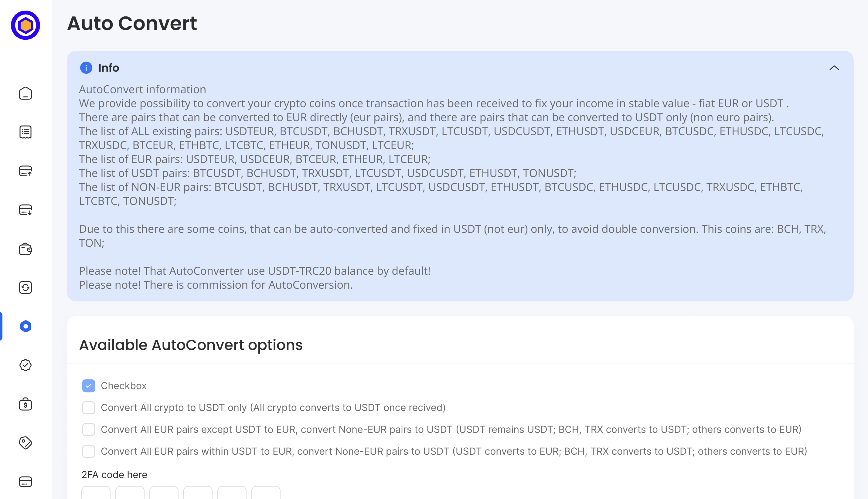The height and width of the screenshot is (499, 868).
Task: Check 'Convert All EUR pairs except USDT' option
Action: pos(88,429)
